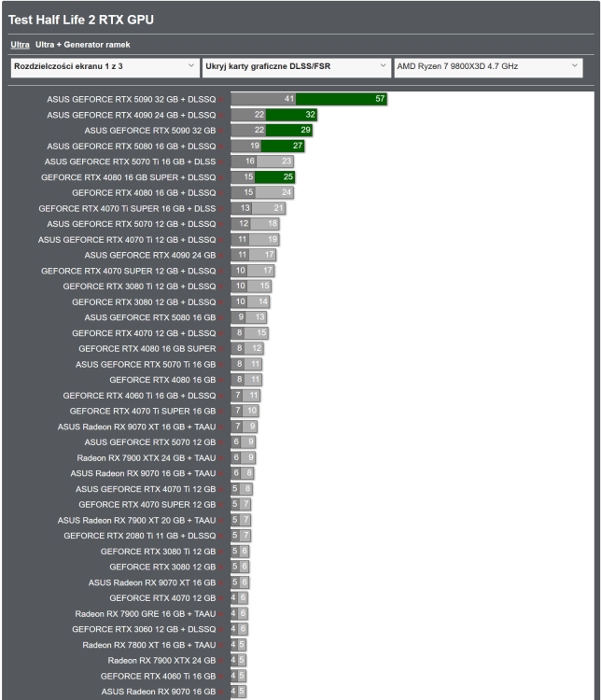Click GEFORCE RTX 3080 12 GB label without DLSSQ
The image size is (601, 700).
[x=162, y=567]
